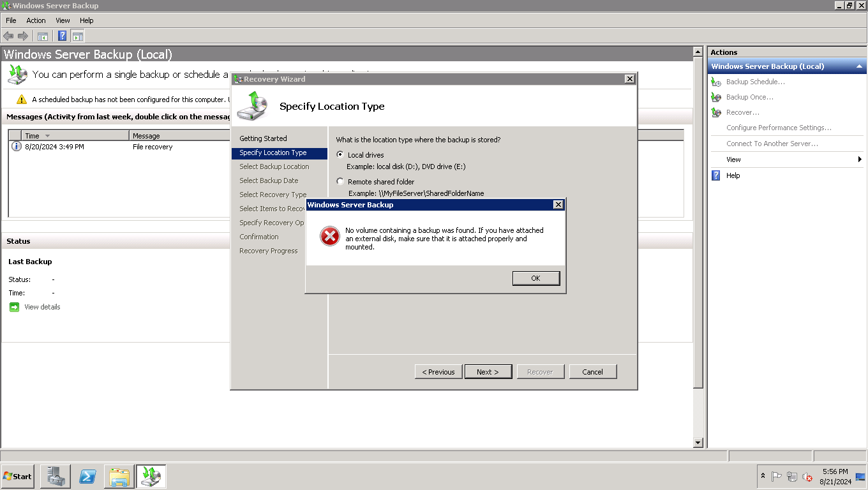The height and width of the screenshot is (490, 868).
Task: Open the Action menu
Action: [x=36, y=20]
